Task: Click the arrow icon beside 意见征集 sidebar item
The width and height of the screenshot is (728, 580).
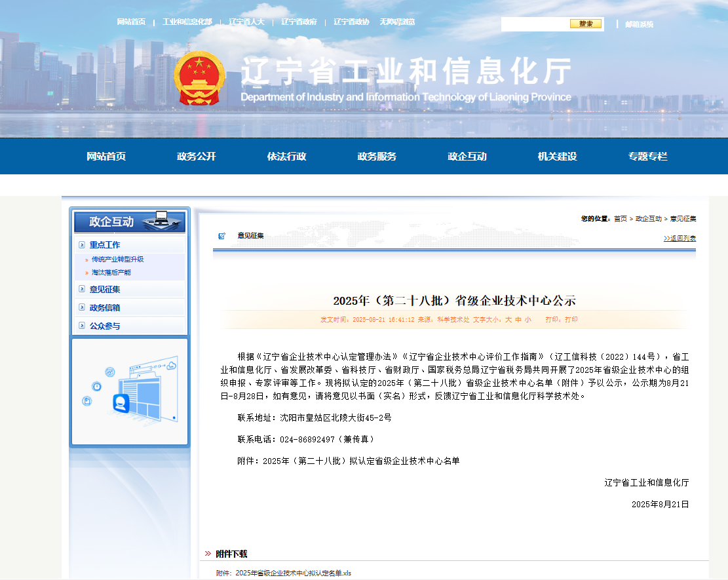Action: (x=82, y=289)
